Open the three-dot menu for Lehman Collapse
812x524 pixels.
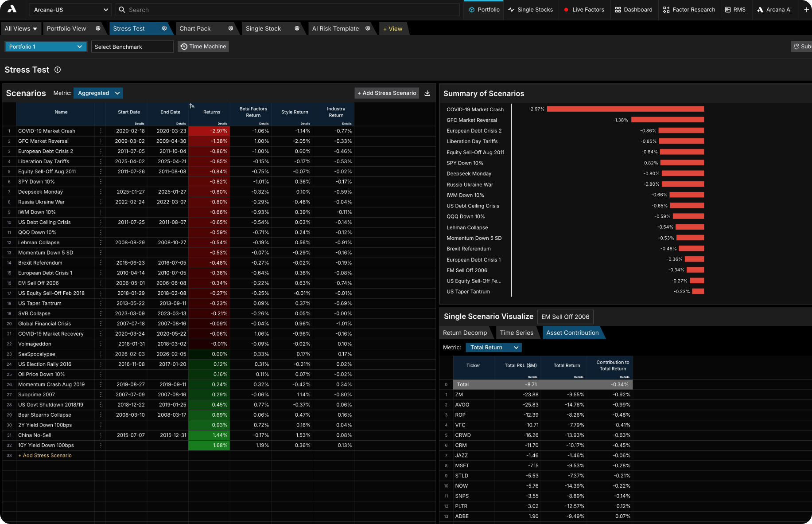(x=101, y=242)
